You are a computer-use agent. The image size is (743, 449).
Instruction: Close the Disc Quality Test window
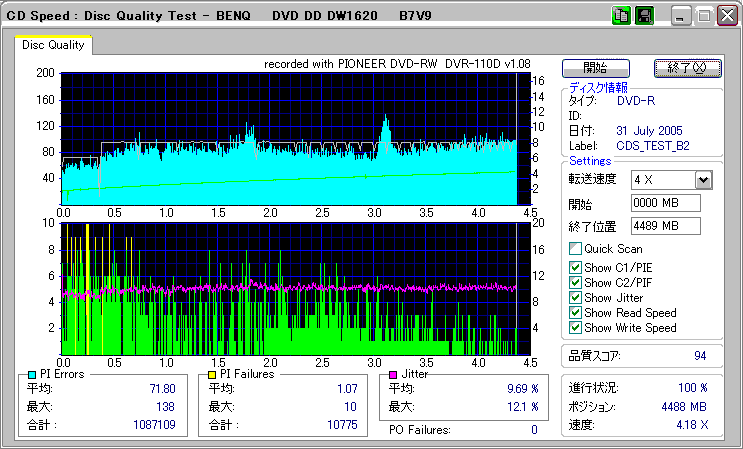click(727, 16)
